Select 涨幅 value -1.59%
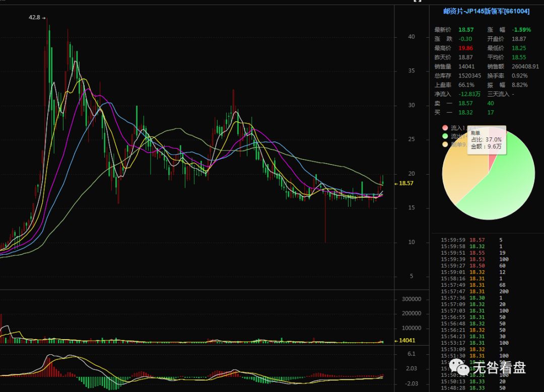 click(x=521, y=30)
